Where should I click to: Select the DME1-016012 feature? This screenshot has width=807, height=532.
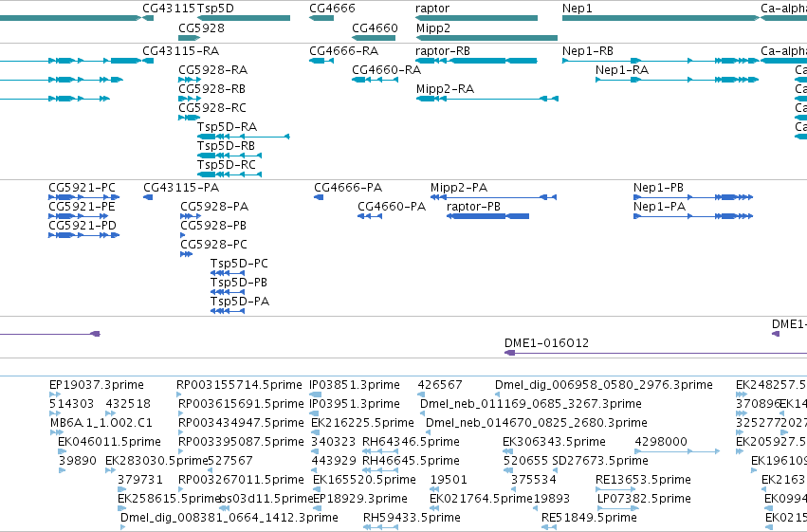click(x=655, y=353)
